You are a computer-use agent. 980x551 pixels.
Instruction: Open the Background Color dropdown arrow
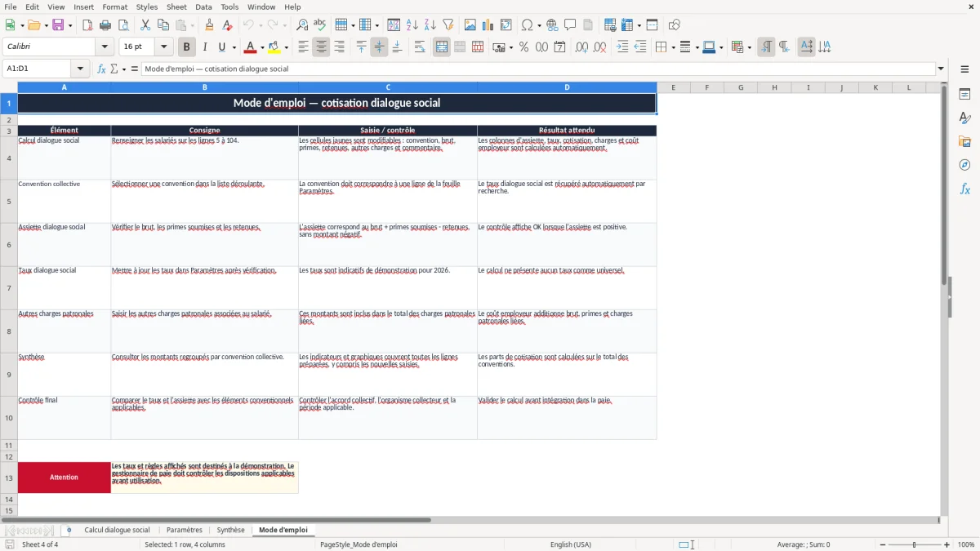(286, 47)
